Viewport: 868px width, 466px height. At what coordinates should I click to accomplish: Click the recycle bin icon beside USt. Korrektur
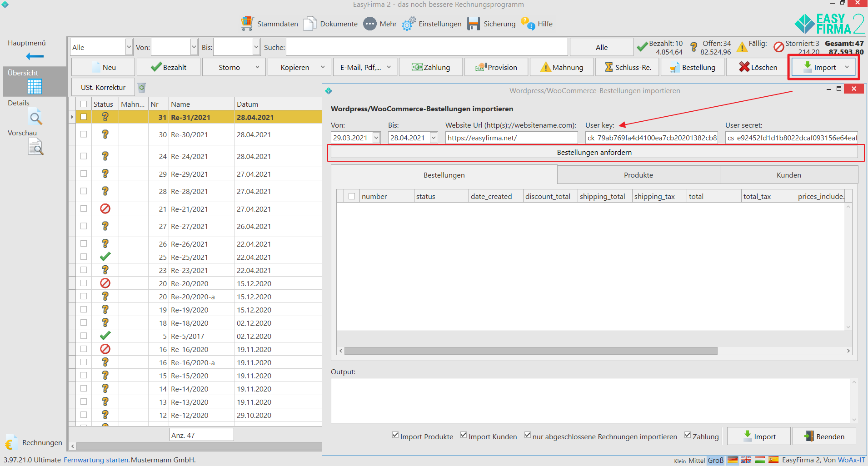142,87
